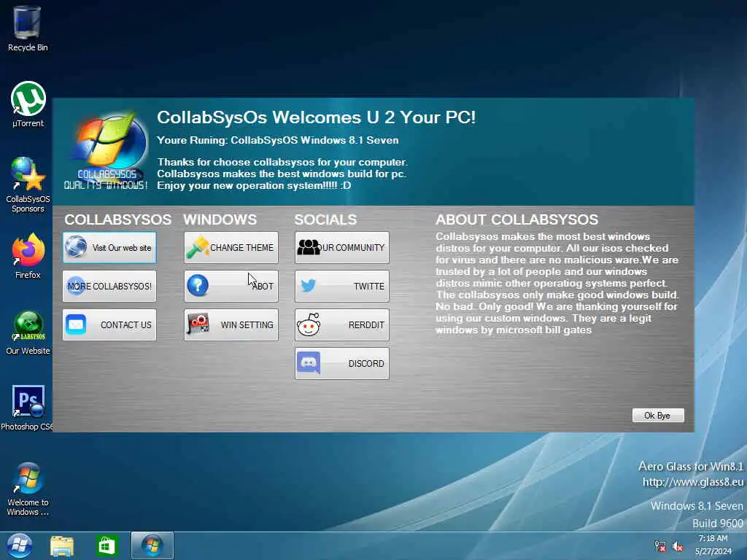This screenshot has width=747, height=560.
Task: Open the Our Website desktop shortcut
Action: [x=28, y=332]
